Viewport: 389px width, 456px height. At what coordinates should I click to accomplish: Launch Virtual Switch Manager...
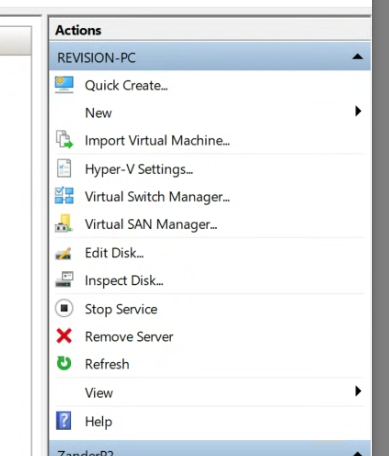(157, 197)
